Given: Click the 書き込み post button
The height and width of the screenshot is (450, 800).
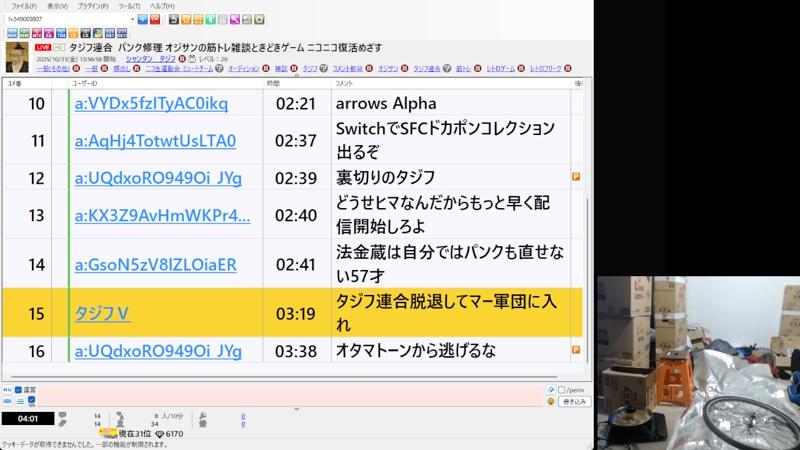Looking at the screenshot, I should pos(574,402).
